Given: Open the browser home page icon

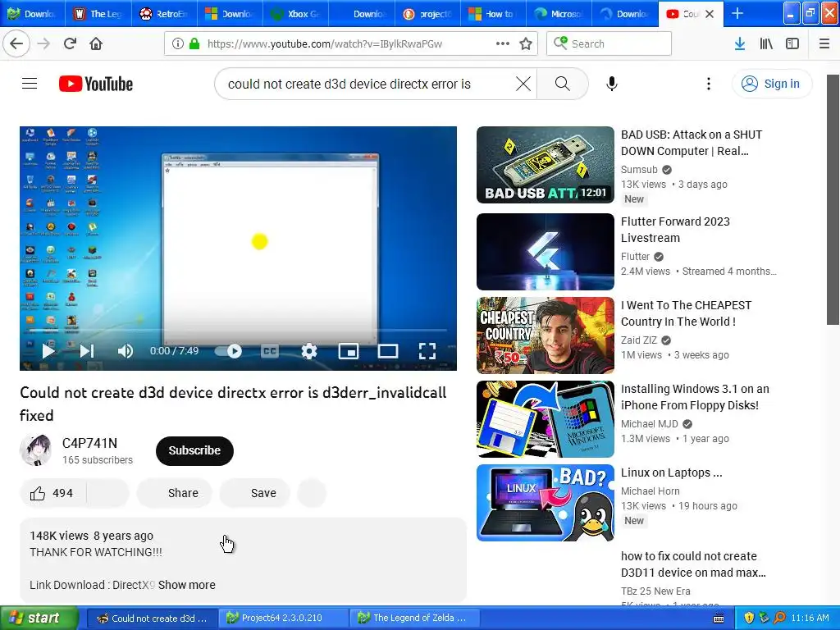Looking at the screenshot, I should point(96,44).
